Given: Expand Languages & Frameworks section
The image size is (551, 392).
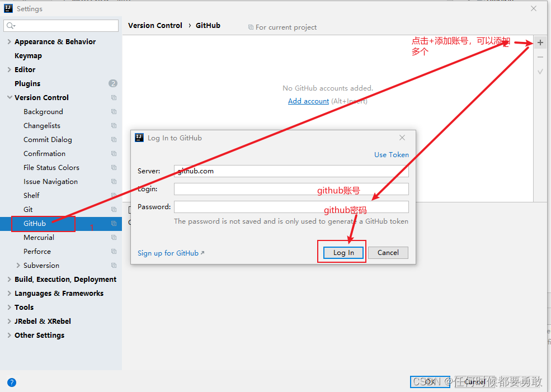Looking at the screenshot, I should coord(10,293).
